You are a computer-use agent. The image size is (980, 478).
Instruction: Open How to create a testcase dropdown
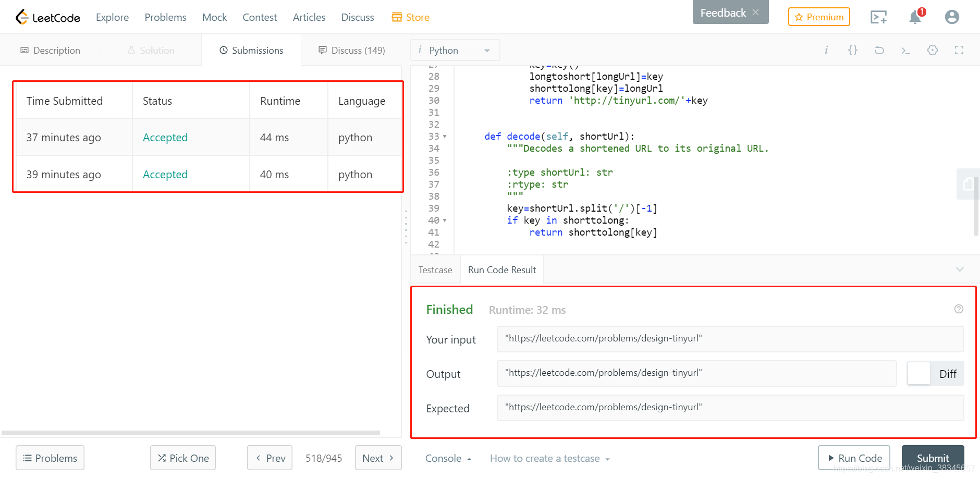[550, 458]
